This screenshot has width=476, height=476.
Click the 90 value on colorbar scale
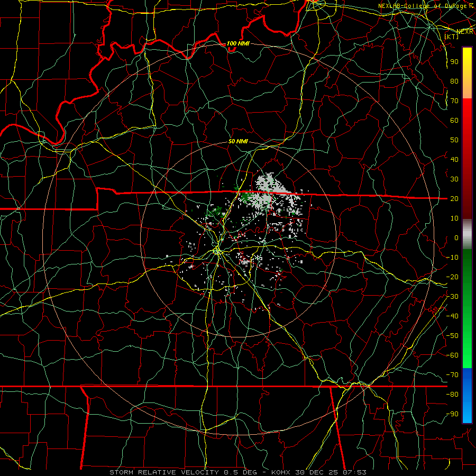tap(454, 62)
